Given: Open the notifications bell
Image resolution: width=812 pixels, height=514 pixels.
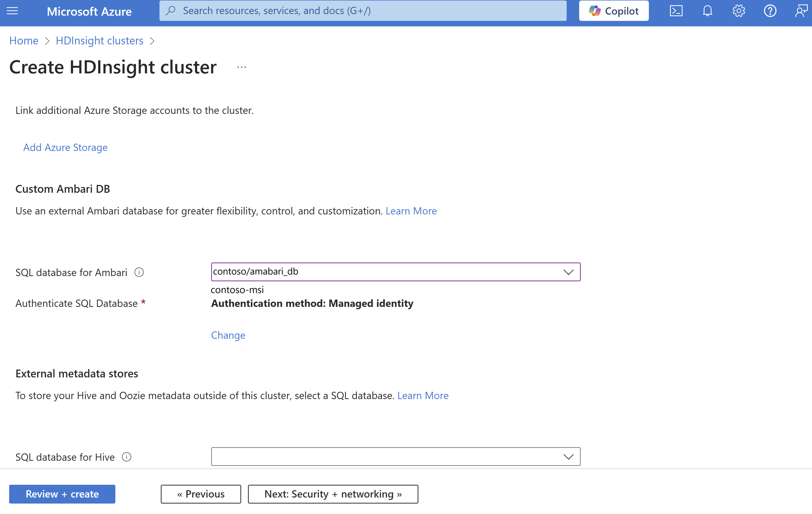Looking at the screenshot, I should [707, 11].
